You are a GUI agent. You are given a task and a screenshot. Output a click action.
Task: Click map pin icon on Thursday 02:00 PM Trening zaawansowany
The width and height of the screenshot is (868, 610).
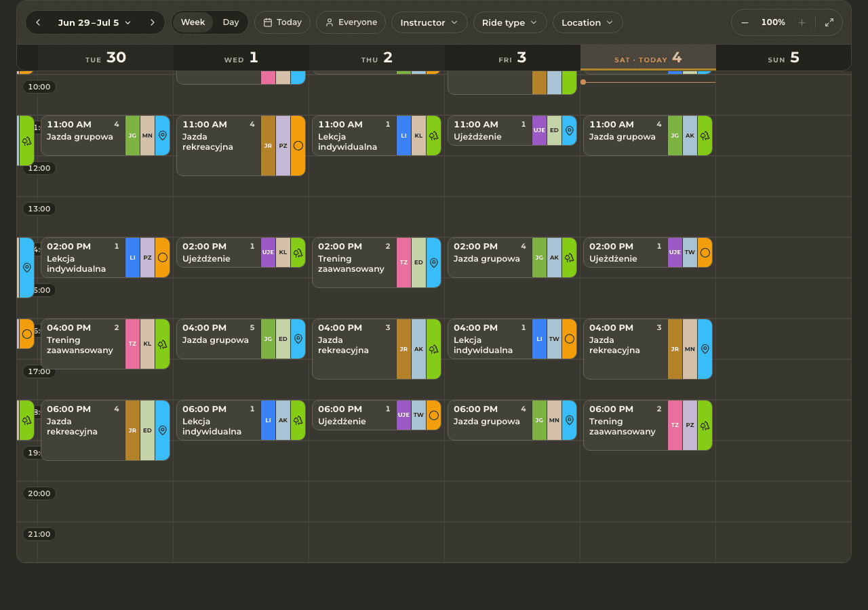pyautogui.click(x=434, y=262)
